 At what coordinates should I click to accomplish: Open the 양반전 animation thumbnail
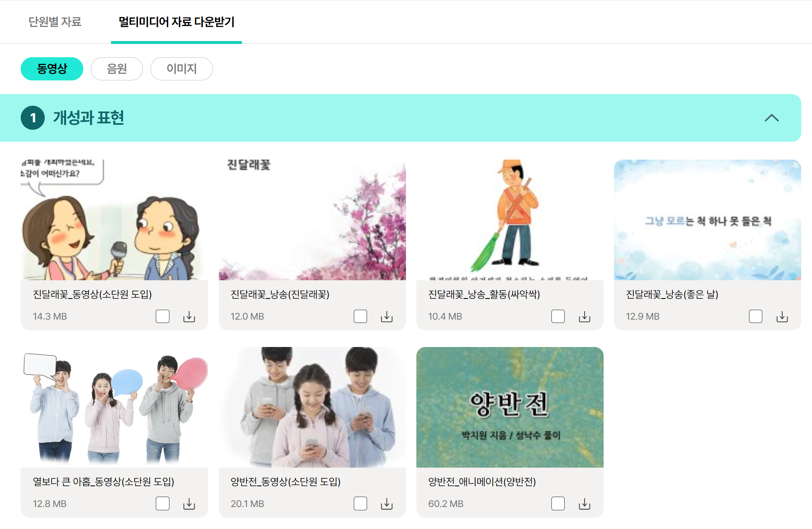510,407
